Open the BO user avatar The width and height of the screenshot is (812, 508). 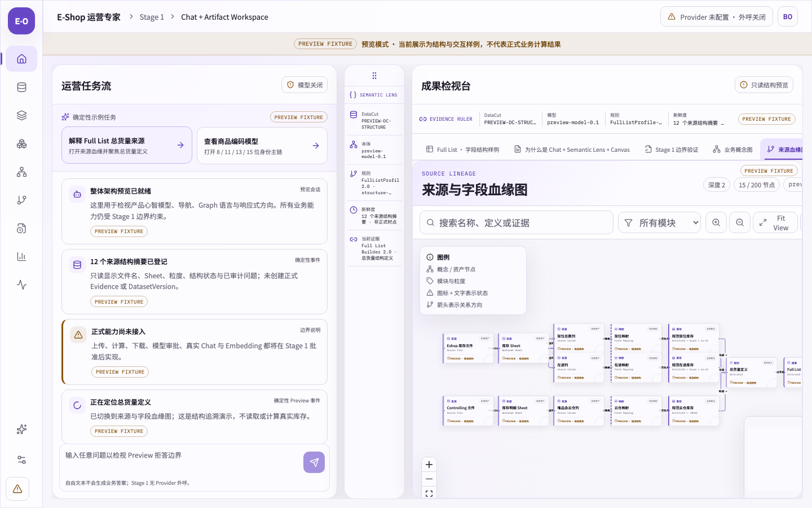tap(788, 17)
